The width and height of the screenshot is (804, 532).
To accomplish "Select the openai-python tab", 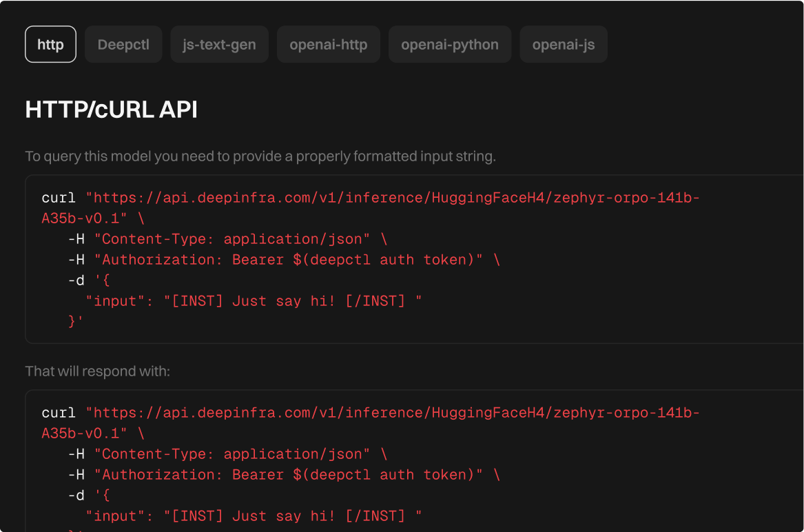I will [x=449, y=44].
